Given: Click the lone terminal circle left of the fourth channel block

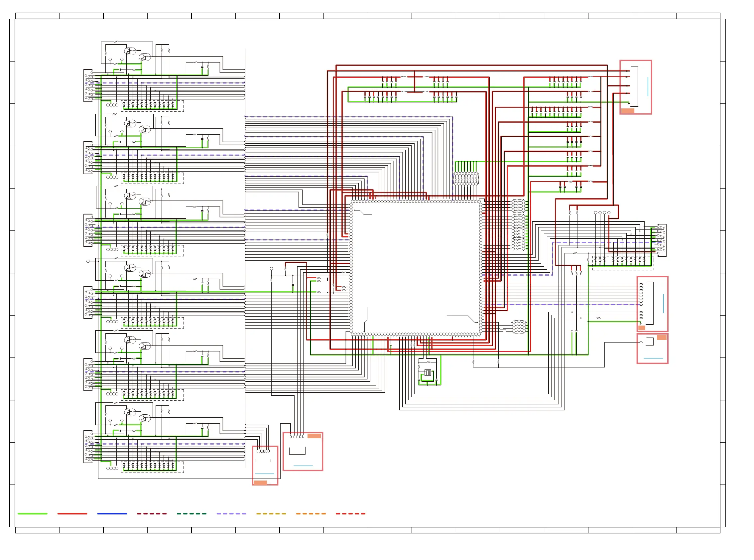Looking at the screenshot, I should tap(88, 261).
